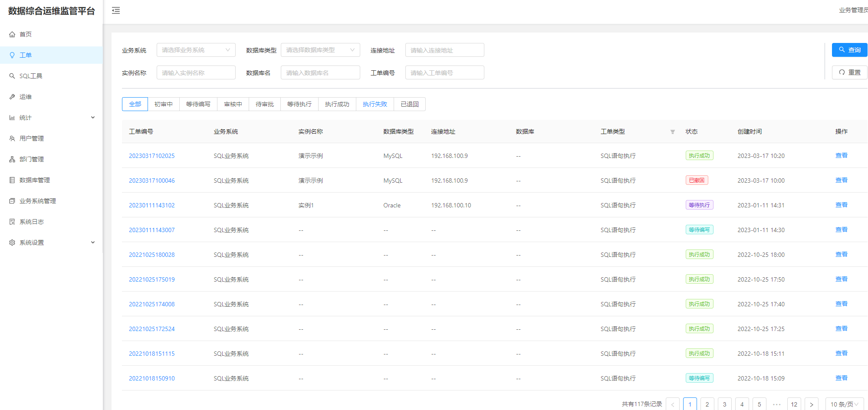Open work order 20230111143007 link
Image resolution: width=868 pixels, height=410 pixels.
pyautogui.click(x=152, y=230)
